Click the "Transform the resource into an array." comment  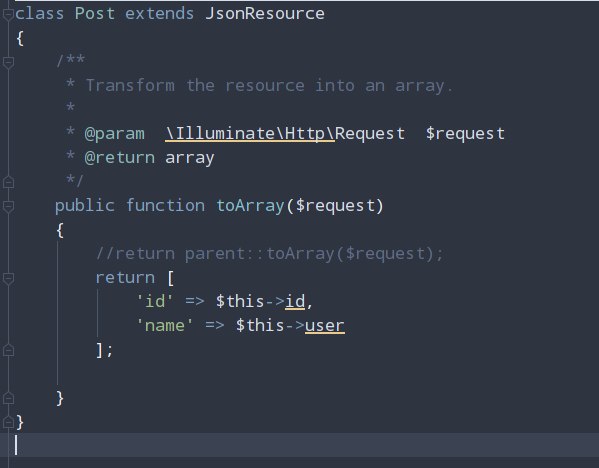[x=269, y=86]
